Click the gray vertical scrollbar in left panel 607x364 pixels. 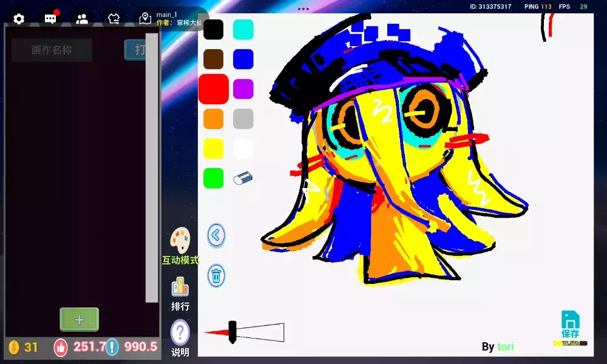pos(152,167)
